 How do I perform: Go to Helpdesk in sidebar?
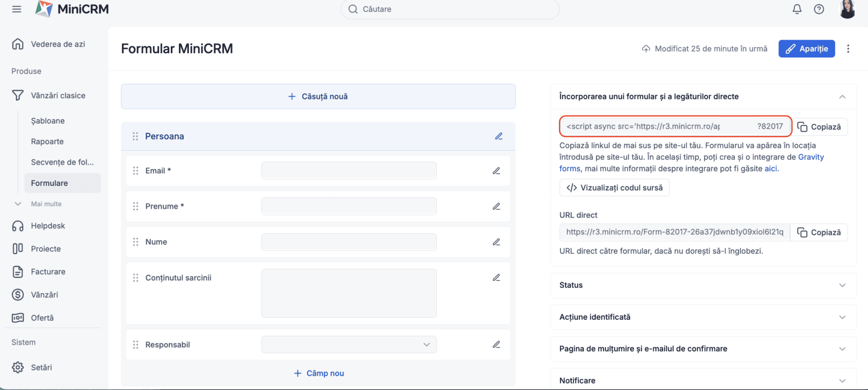click(x=48, y=226)
